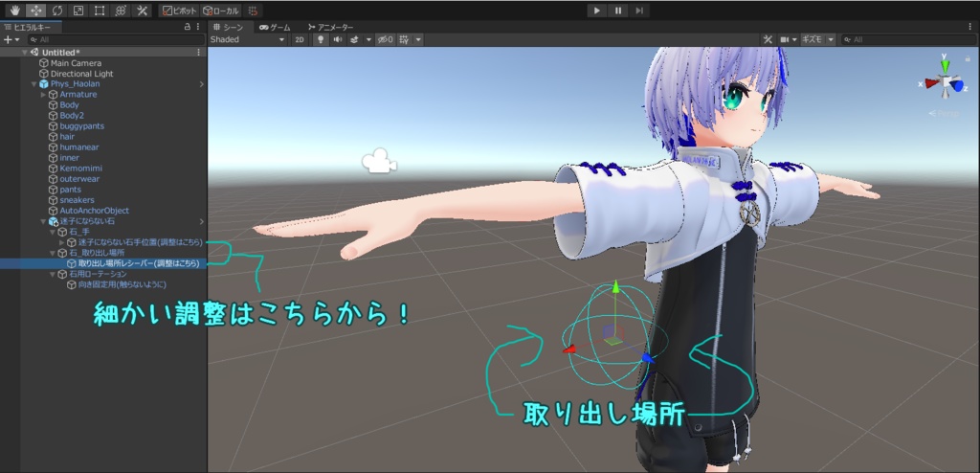
Task: Lock the Hierarchy panel
Action: (x=187, y=27)
